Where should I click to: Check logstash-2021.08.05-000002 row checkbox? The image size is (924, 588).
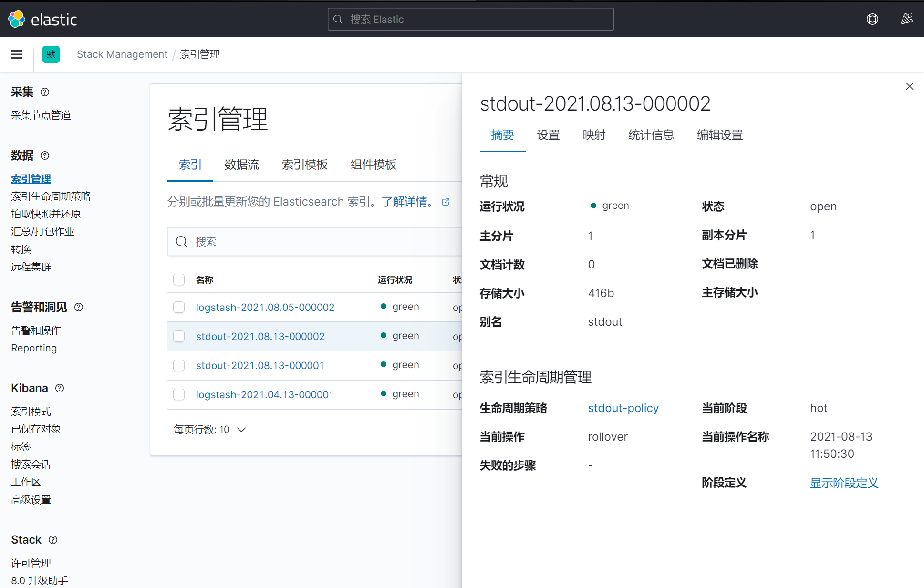(179, 307)
